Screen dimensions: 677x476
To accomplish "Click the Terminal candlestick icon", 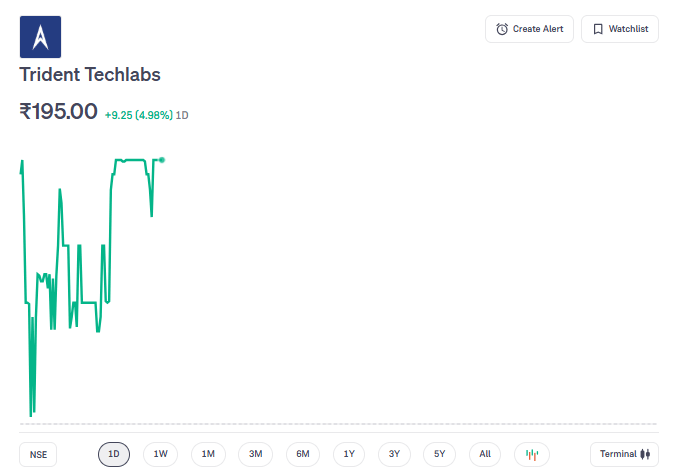I will point(645,454).
